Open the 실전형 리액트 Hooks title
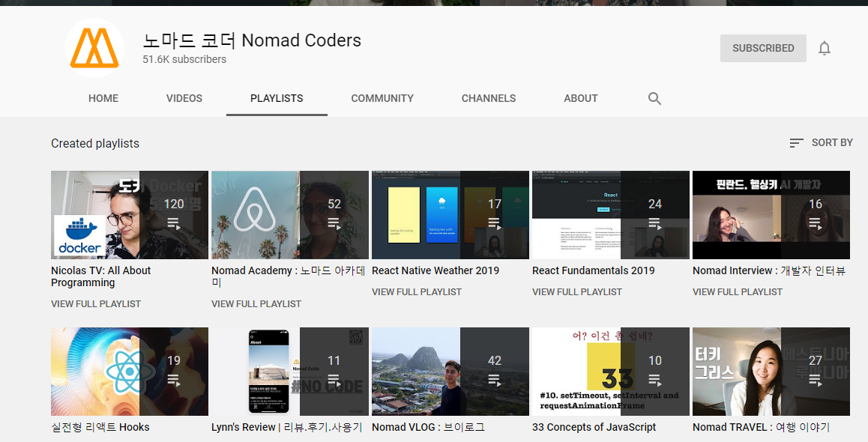The width and height of the screenshot is (868, 442). click(x=100, y=427)
